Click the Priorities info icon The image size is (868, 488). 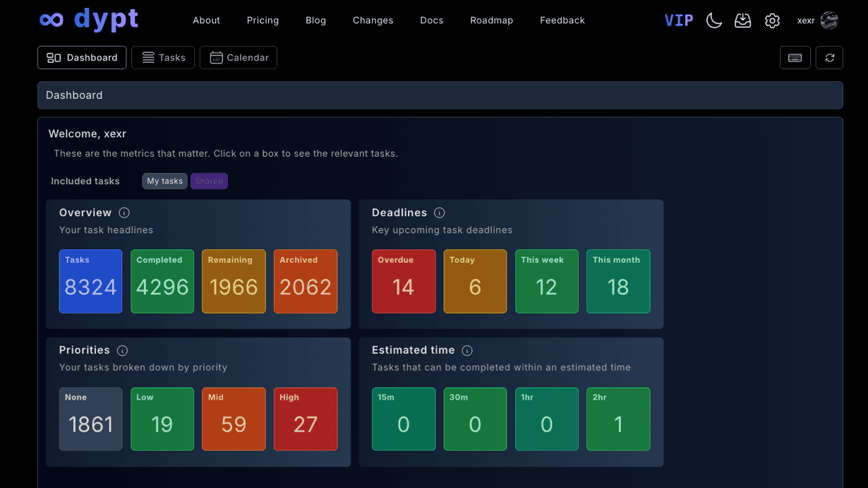pos(122,350)
